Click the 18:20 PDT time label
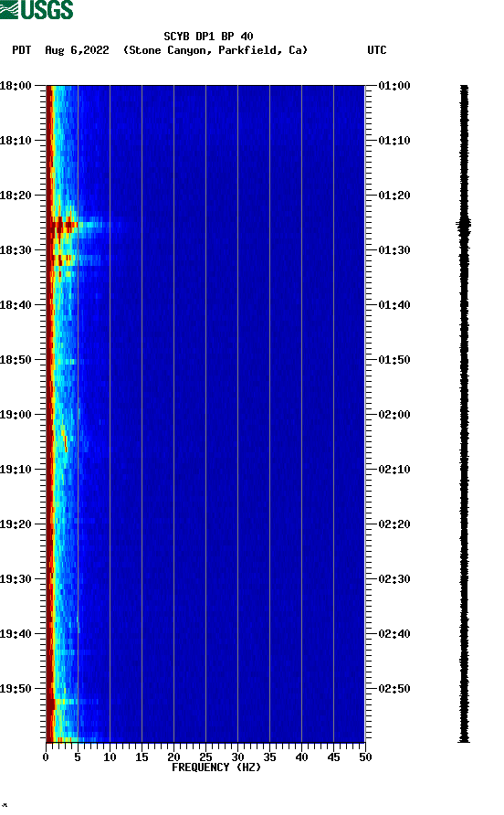This screenshot has height=815, width=504. pos(16,196)
